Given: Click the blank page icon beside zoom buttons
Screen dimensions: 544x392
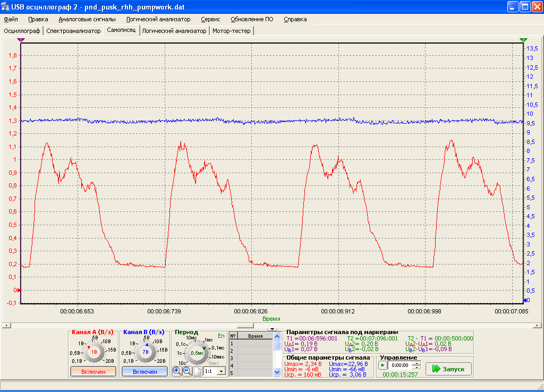Looking at the screenshot, I should tap(198, 371).
